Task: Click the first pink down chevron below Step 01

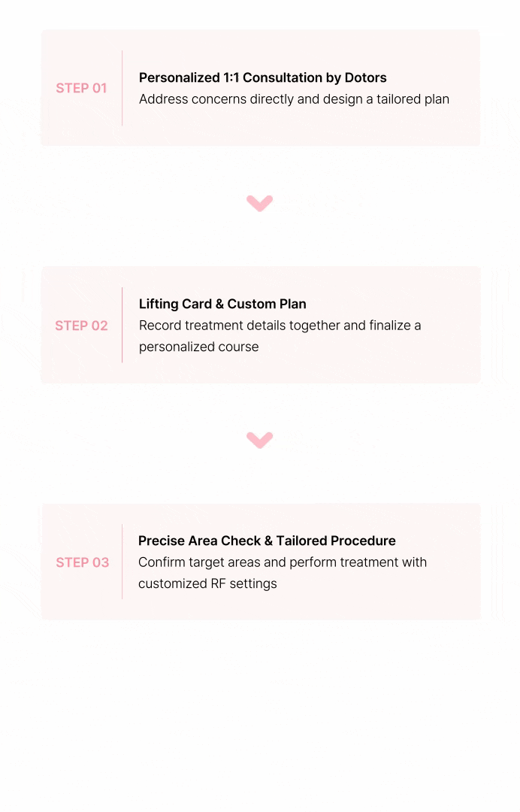Action: 259,203
